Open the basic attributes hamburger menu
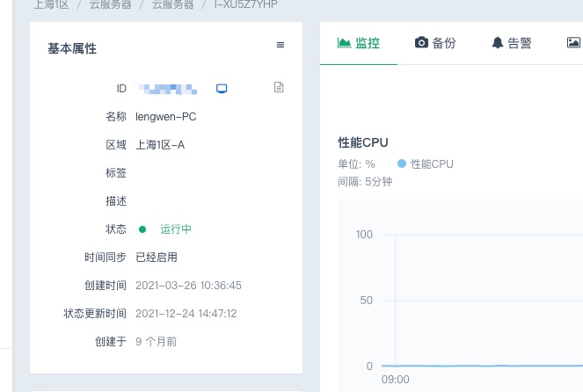583x392 pixels. (x=281, y=45)
